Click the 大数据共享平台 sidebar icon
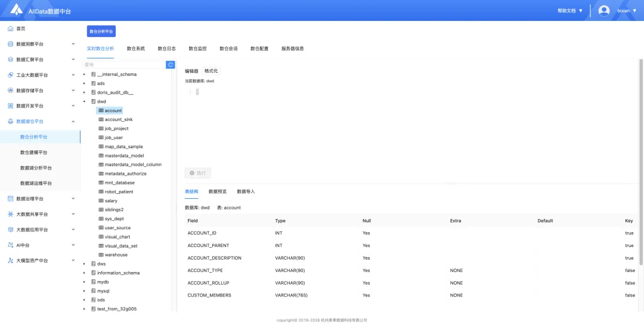Viewport: 644px width, 327px height. click(11, 214)
